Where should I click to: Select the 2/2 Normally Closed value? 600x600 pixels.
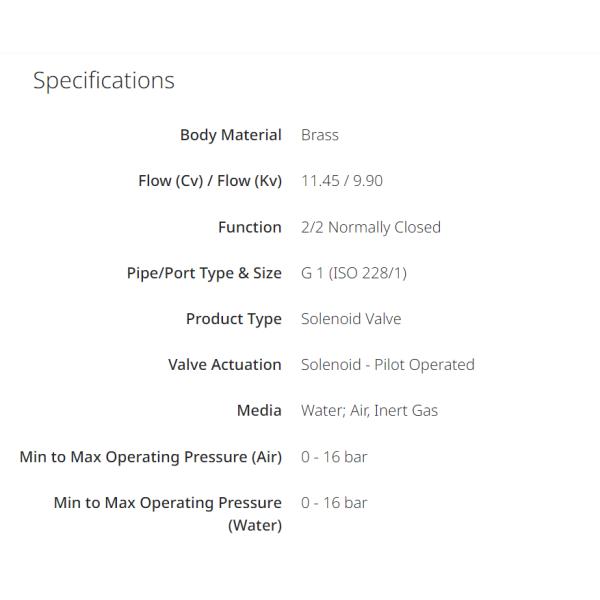[x=370, y=227]
